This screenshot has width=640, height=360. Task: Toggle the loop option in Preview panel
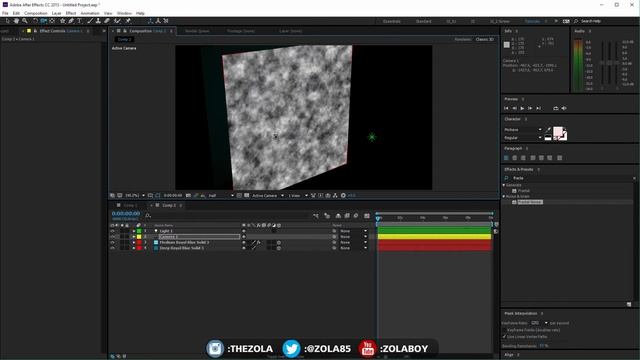[x=556, y=108]
